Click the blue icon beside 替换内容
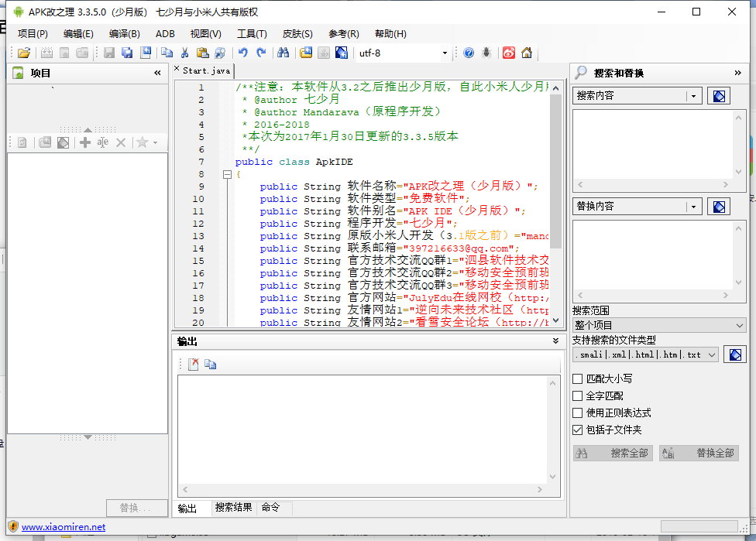 [x=718, y=207]
